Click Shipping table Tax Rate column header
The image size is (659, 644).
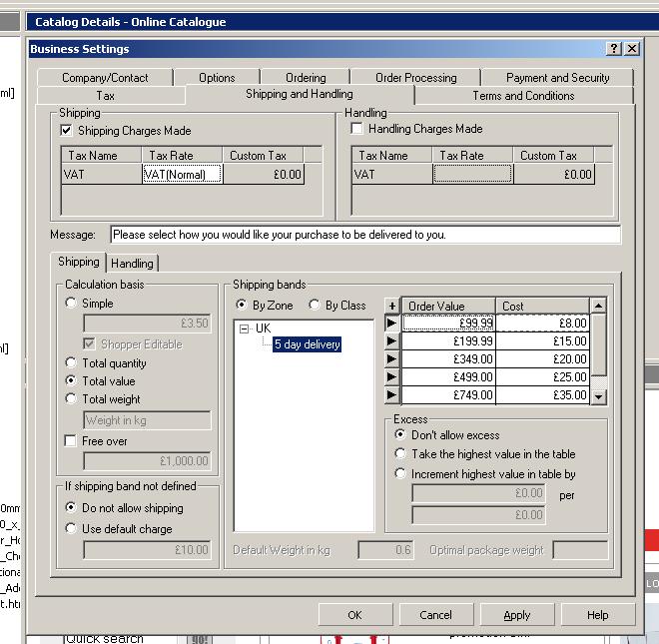point(182,156)
